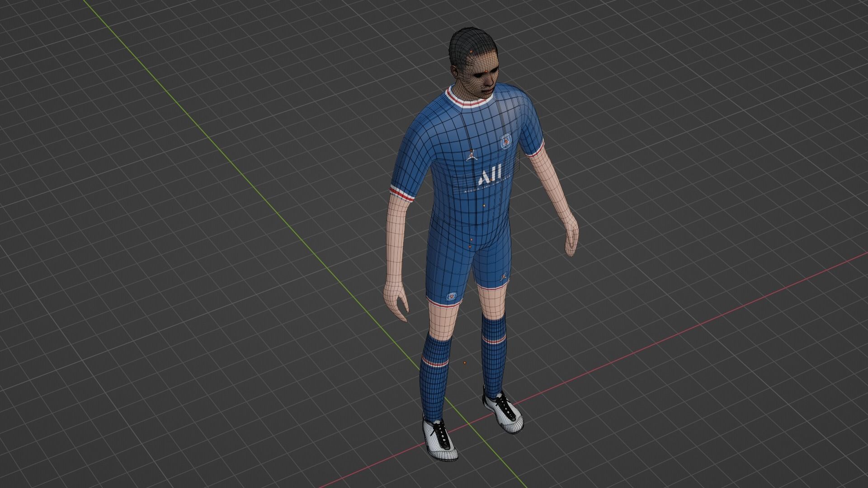This screenshot has height=488, width=868.
Task: Select the character's hair mesh
Action: click(x=468, y=42)
